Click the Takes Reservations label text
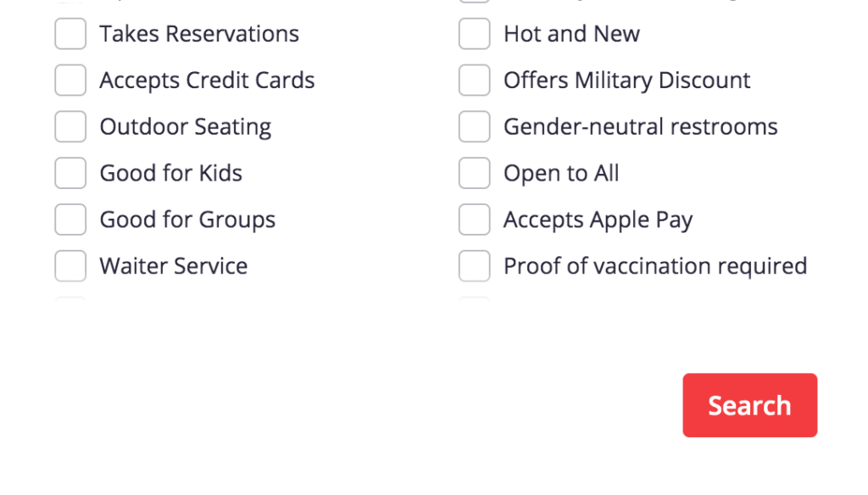 tap(199, 34)
